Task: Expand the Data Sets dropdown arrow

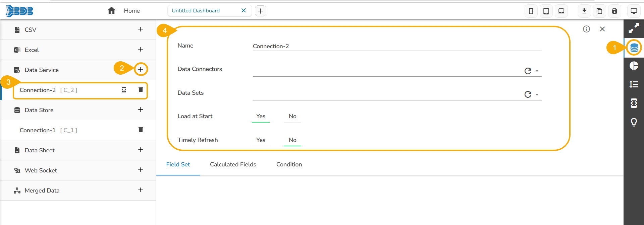Action: (537, 95)
